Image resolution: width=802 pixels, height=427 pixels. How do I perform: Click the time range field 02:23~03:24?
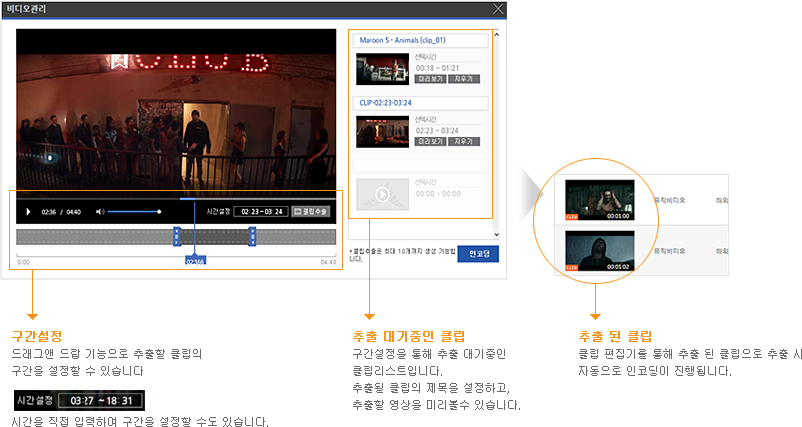pyautogui.click(x=261, y=212)
